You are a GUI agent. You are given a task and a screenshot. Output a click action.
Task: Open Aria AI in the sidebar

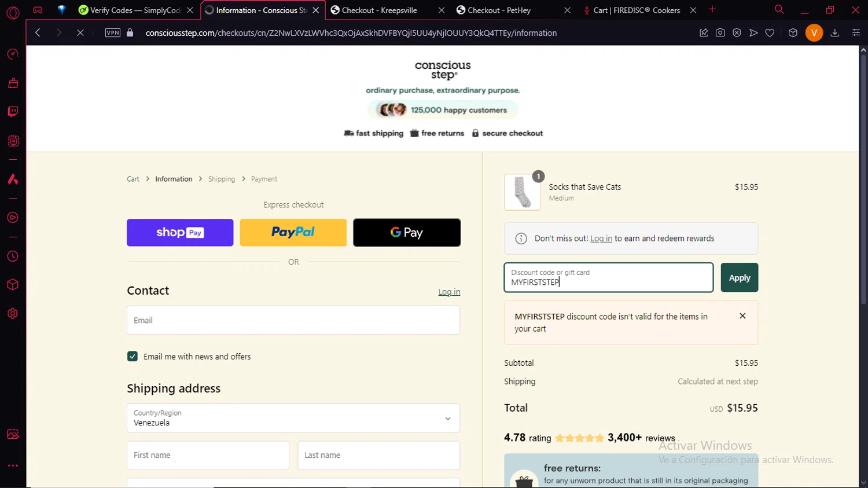coord(13,179)
